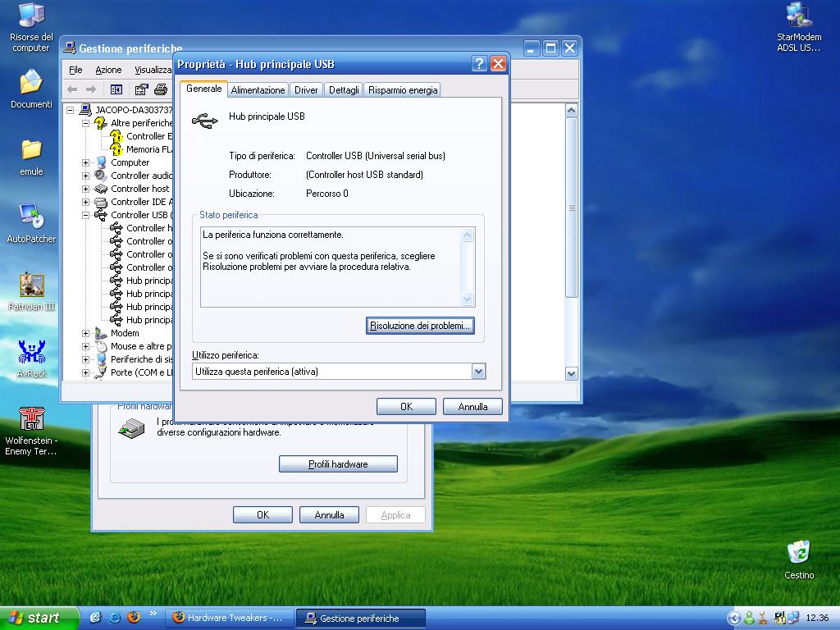This screenshot has height=630, width=840.
Task: Open the Azione menu
Action: 108,70
